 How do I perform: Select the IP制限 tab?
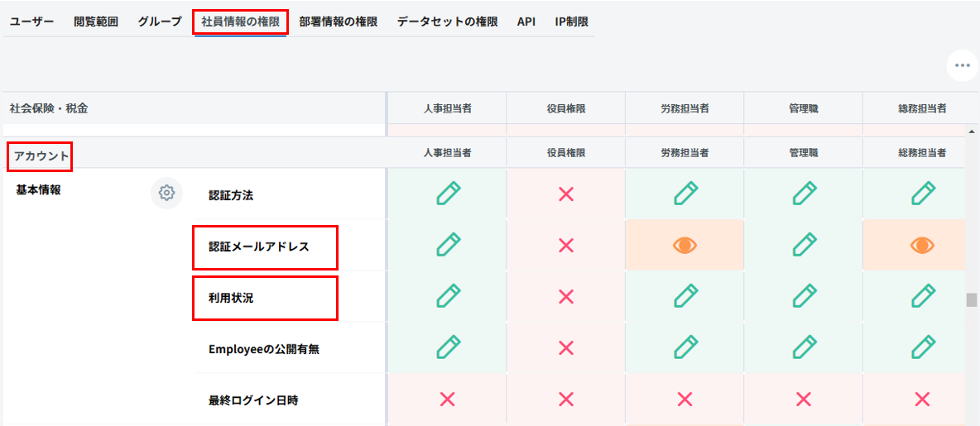point(571,22)
